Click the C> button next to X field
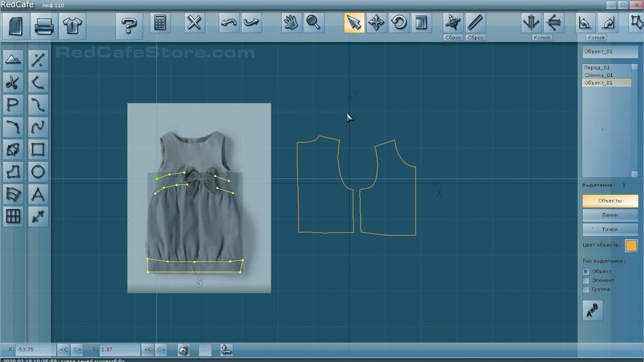The width and height of the screenshot is (644, 362). [77, 350]
